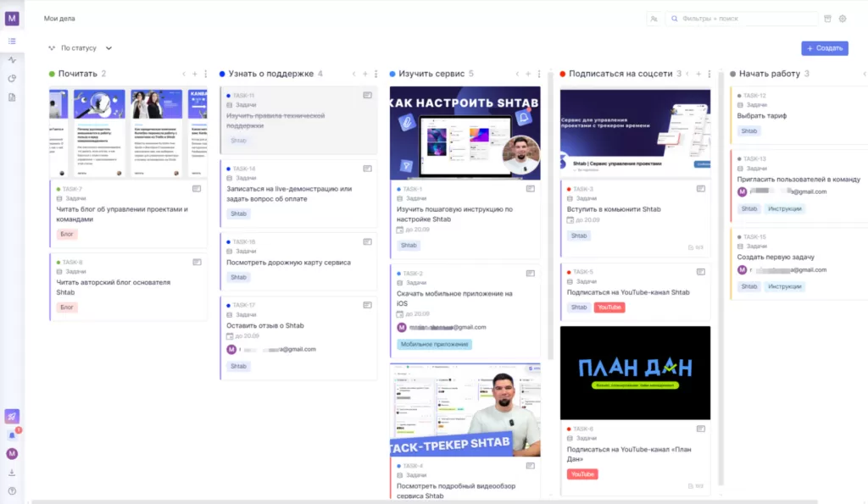Image resolution: width=868 pixels, height=504 pixels.
Task: Open the task list icon in sidebar
Action: click(12, 41)
